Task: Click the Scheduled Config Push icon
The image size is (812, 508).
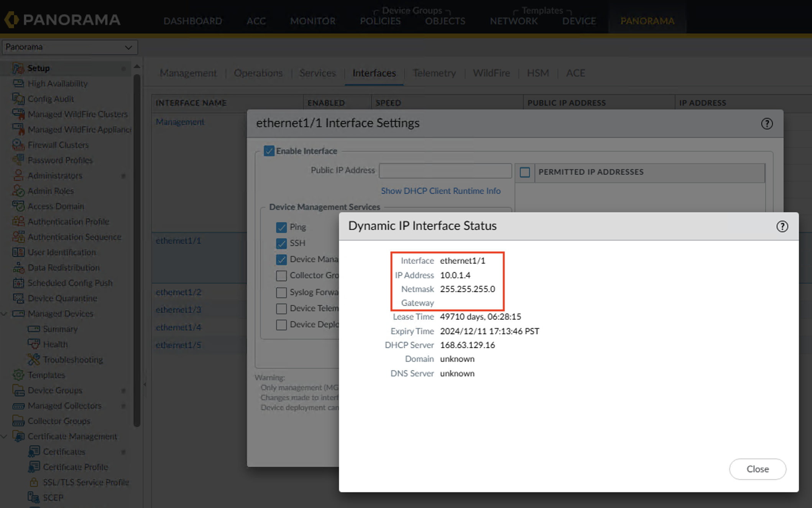Action: [x=18, y=283]
